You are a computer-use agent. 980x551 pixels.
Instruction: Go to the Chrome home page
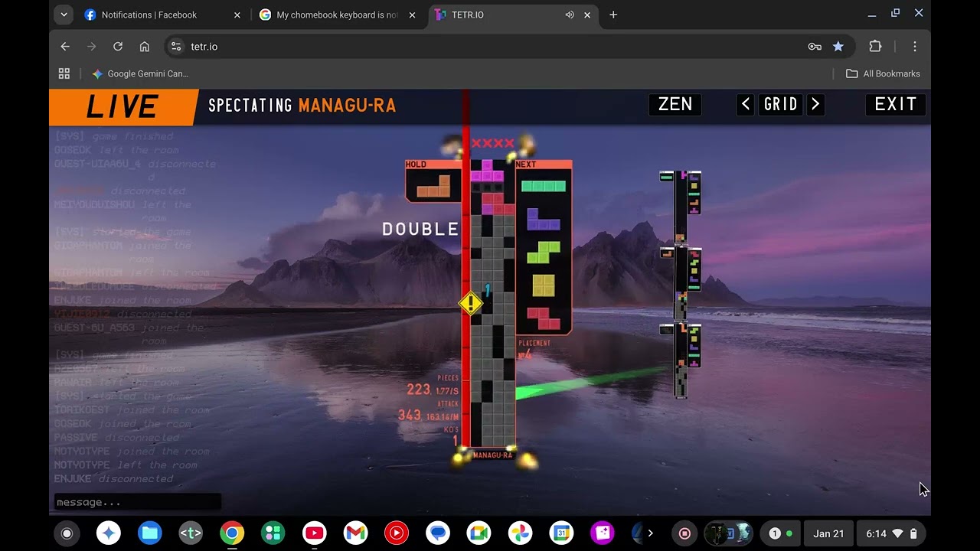coord(144,47)
